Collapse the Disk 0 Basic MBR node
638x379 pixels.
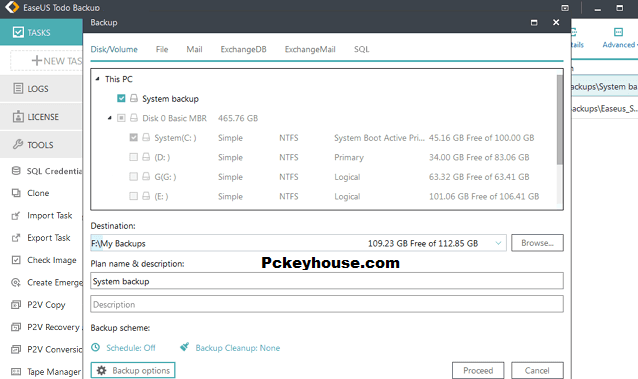pyautogui.click(x=109, y=118)
